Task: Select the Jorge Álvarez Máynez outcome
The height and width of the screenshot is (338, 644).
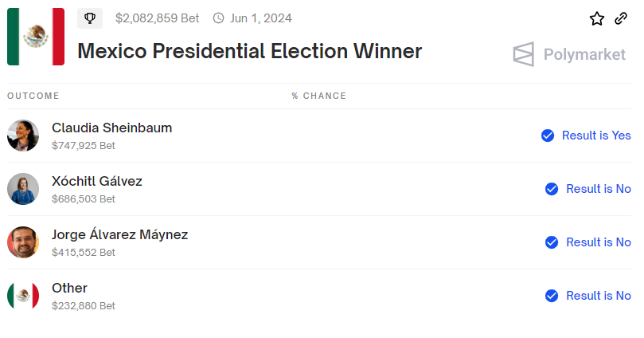Action: pos(119,234)
